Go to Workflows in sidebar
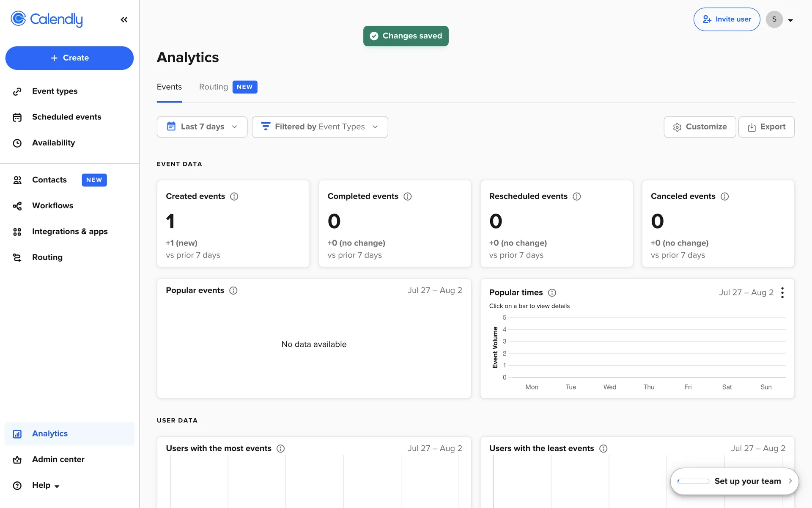Screen dimensions: 812x508 pyautogui.click(x=52, y=206)
